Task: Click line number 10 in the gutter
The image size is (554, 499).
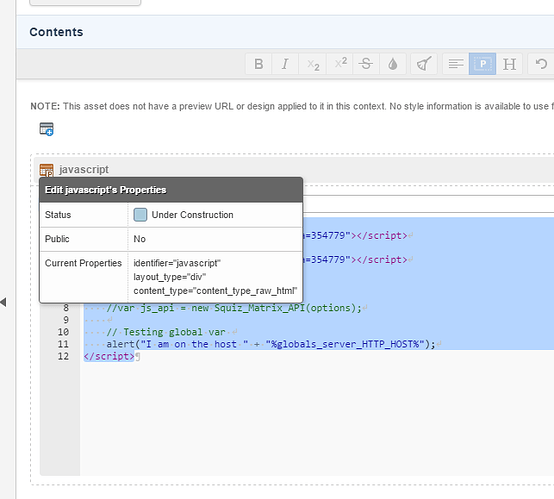Action: pyautogui.click(x=63, y=332)
